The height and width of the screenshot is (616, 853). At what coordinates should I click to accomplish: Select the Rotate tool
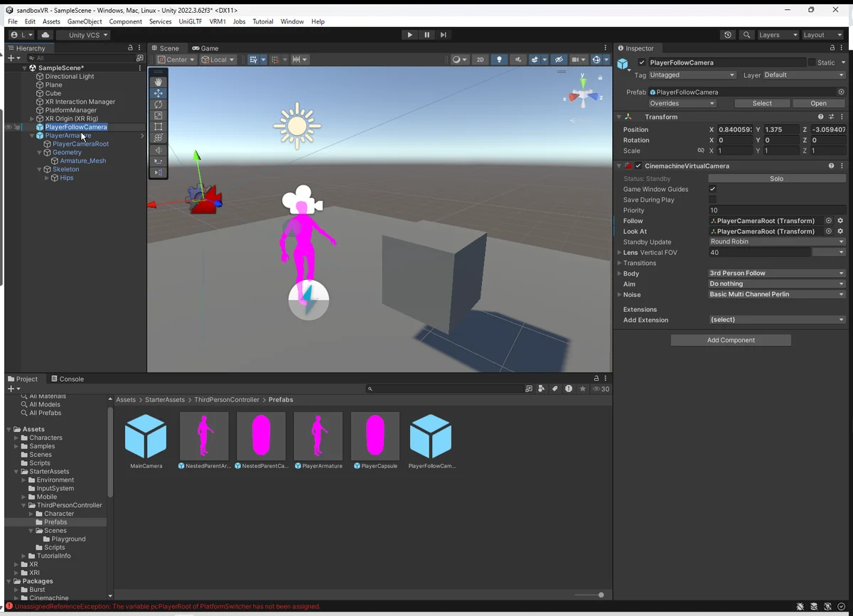(x=158, y=104)
